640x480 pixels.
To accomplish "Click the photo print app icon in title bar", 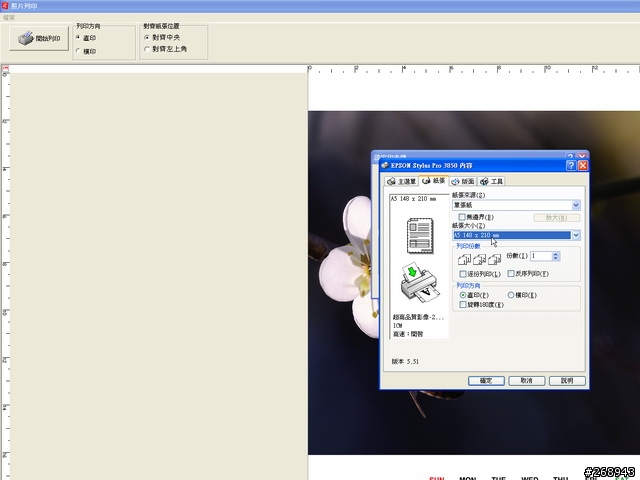I will tap(5, 6).
